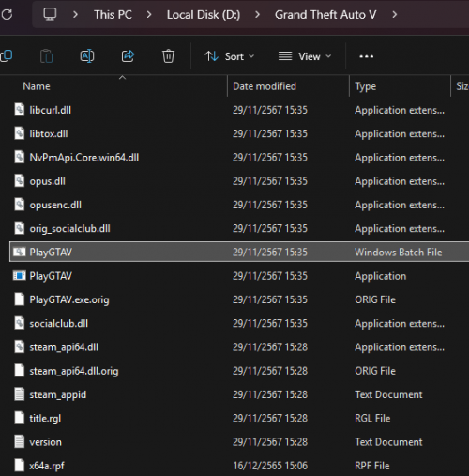Refresh the current folder view
The width and height of the screenshot is (469, 476).
[7, 14]
